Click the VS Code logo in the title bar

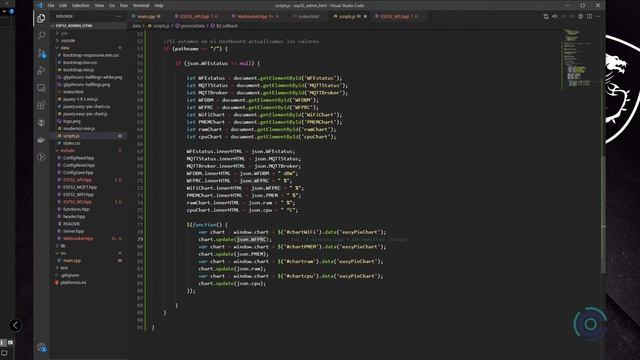click(40, 5)
